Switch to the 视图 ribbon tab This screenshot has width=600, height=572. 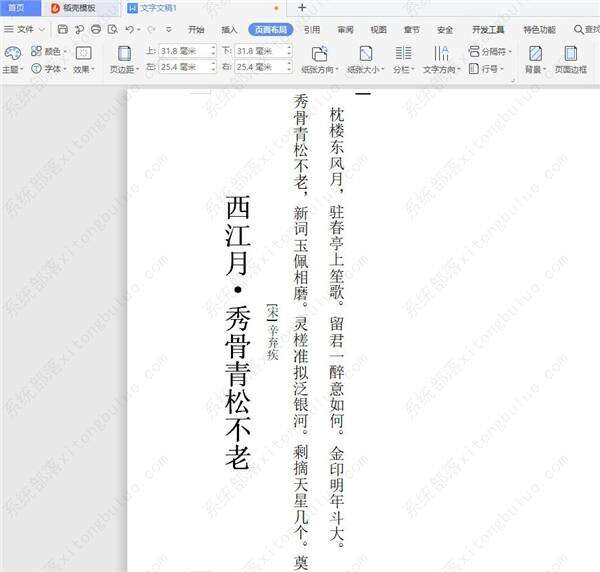(378, 29)
